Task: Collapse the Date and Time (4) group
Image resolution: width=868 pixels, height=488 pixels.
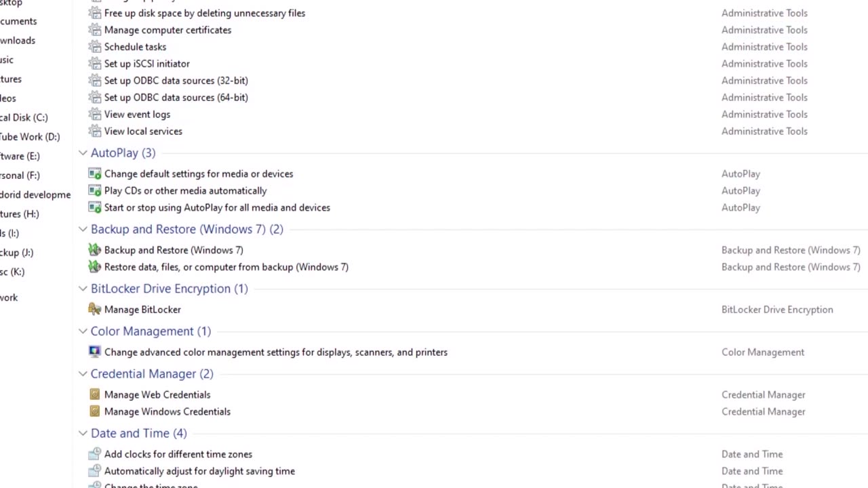Action: pyautogui.click(x=83, y=433)
